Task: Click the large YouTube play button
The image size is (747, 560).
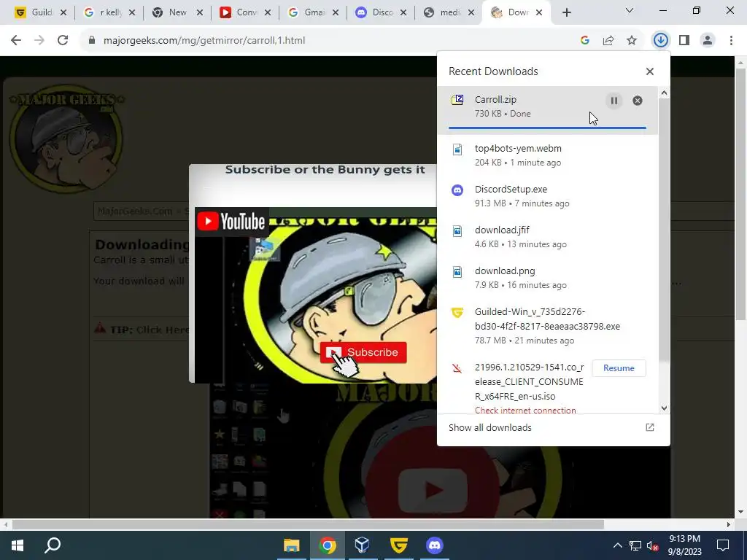Action: 433,491
